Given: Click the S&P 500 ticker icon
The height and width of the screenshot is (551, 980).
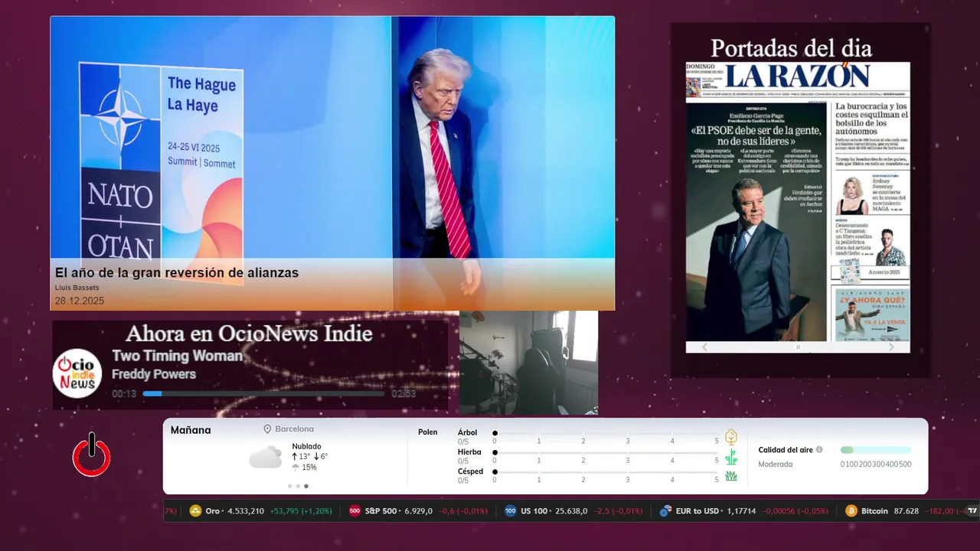Looking at the screenshot, I should pos(354,511).
